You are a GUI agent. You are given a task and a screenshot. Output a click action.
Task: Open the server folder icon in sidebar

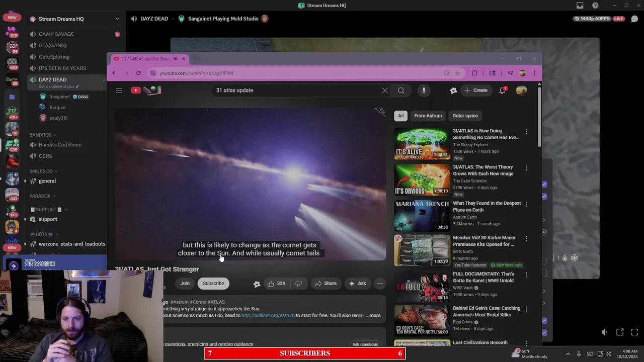pyautogui.click(x=12, y=97)
